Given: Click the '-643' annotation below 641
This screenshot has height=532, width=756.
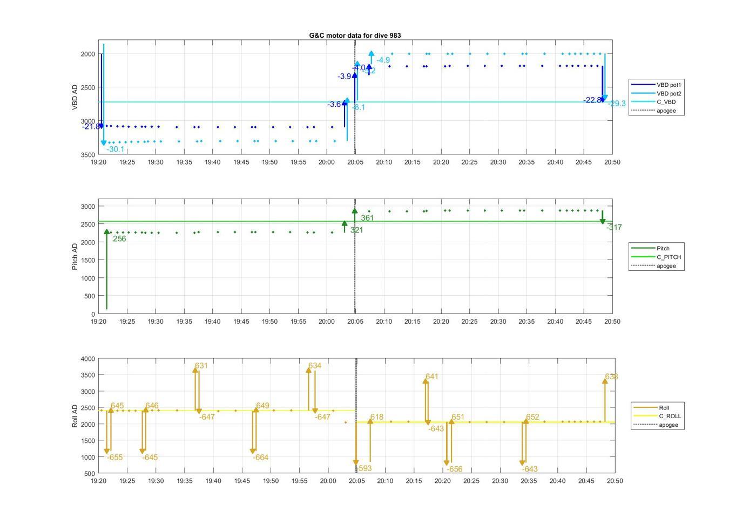Looking at the screenshot, I should pos(436,429).
